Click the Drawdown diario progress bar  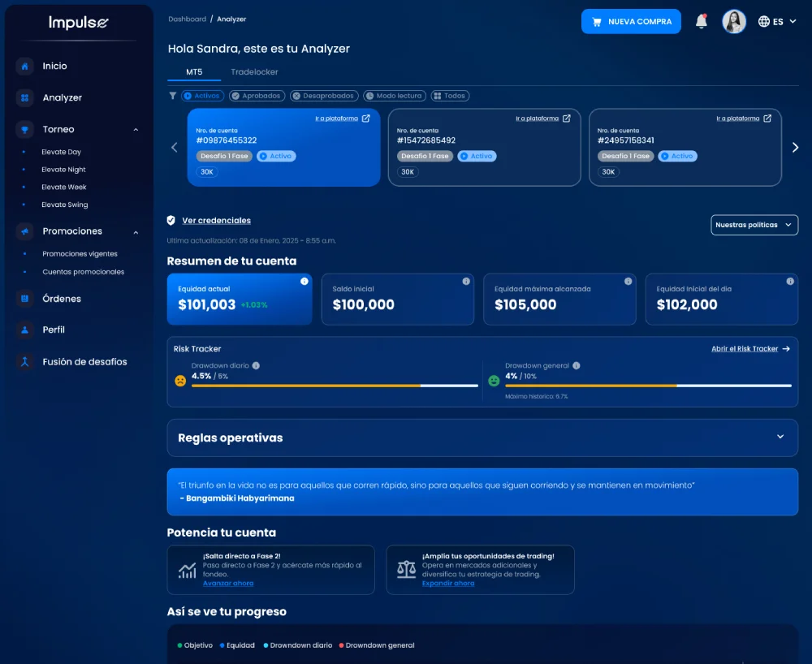[x=335, y=386]
